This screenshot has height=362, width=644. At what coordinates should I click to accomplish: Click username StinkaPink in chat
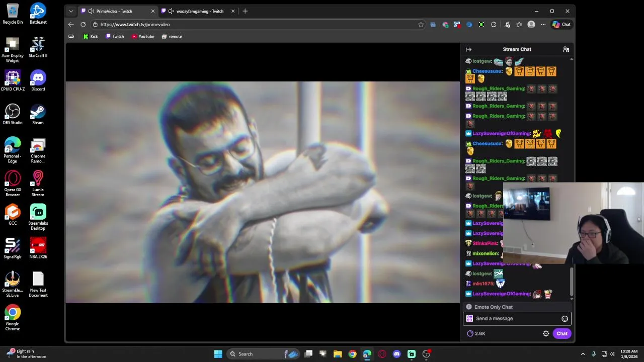pyautogui.click(x=485, y=244)
